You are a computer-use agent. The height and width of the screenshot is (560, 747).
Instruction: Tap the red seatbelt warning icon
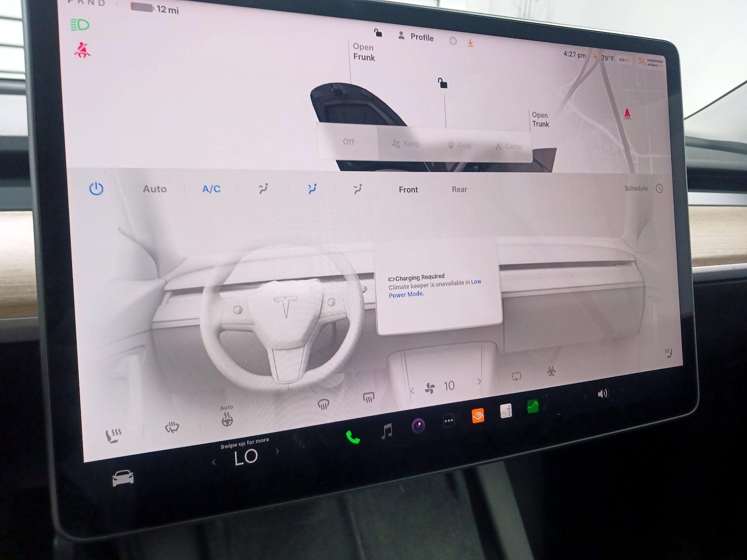click(x=82, y=49)
